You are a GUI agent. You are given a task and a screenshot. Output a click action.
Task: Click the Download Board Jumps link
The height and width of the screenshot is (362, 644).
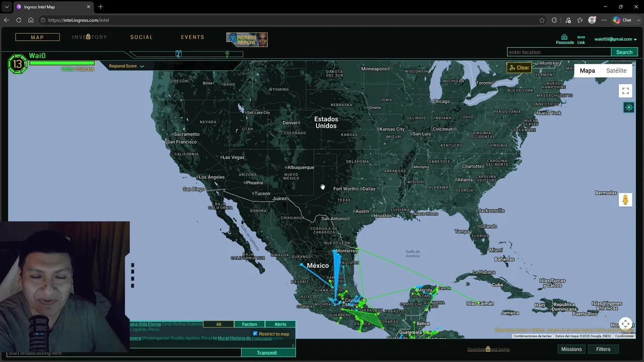point(489,349)
